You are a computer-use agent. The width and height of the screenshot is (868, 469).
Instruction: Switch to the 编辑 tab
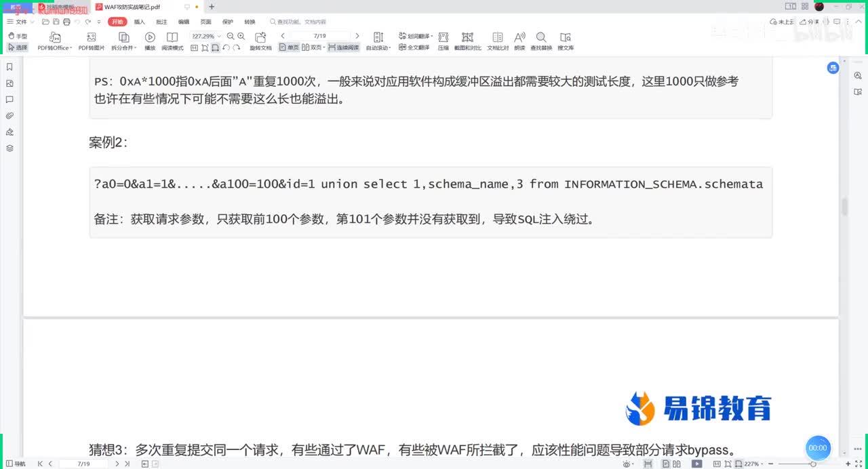pos(184,22)
